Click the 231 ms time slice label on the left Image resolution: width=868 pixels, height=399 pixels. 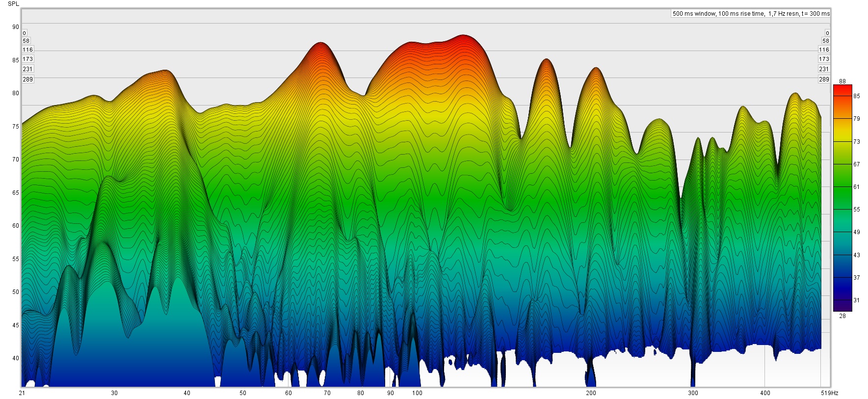tap(27, 69)
